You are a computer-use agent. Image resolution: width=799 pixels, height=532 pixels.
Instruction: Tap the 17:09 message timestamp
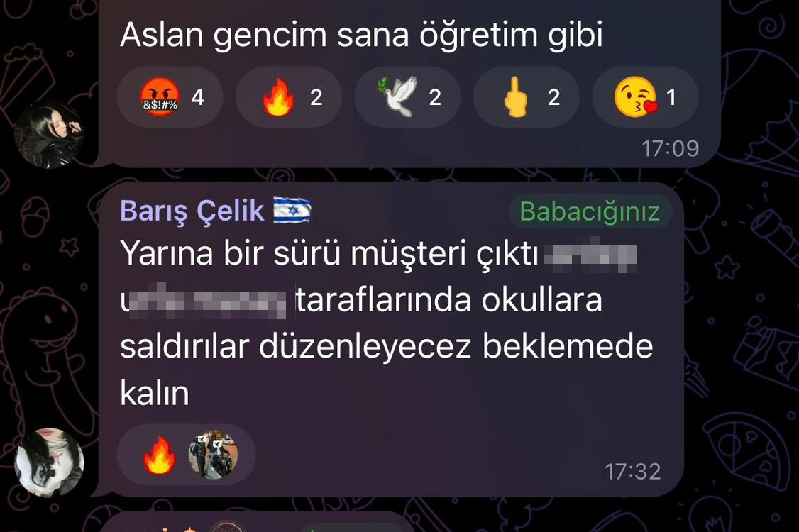tap(670, 148)
